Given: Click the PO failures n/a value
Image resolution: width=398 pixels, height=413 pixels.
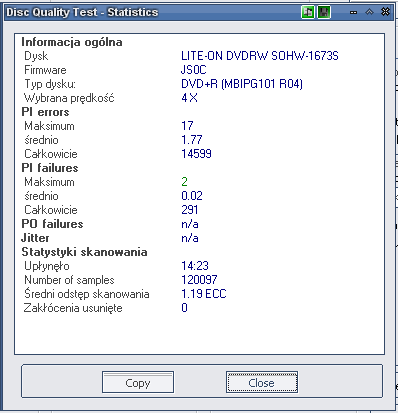Looking at the screenshot, I should pos(190,224).
